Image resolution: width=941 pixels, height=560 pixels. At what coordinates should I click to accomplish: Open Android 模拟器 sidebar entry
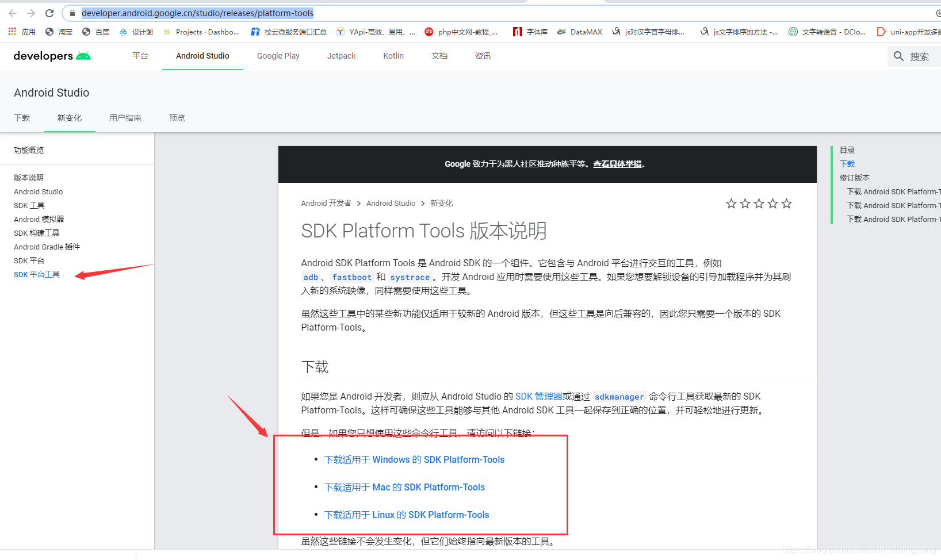[39, 219]
